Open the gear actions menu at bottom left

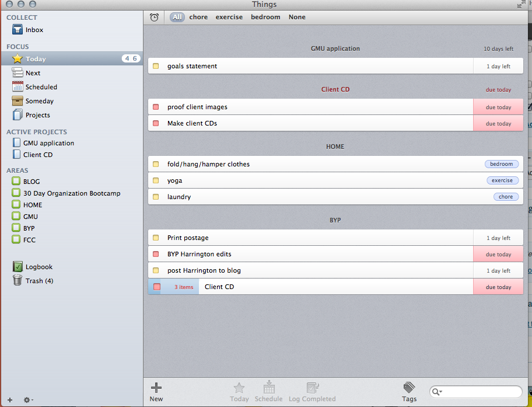[x=27, y=400]
